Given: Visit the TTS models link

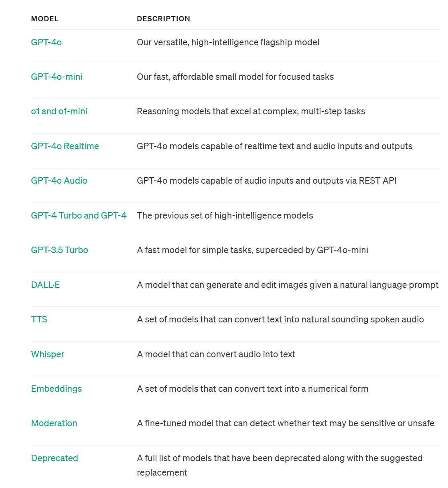Looking at the screenshot, I should [x=39, y=320].
